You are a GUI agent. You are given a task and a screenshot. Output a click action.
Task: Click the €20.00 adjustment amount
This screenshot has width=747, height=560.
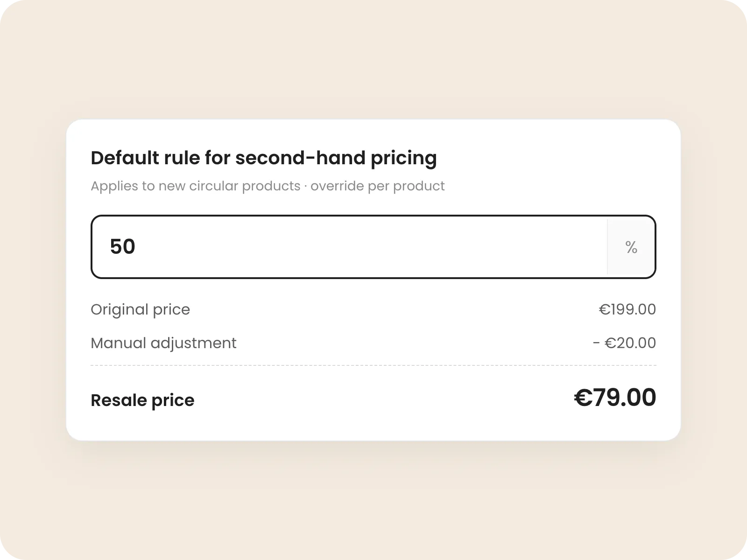point(630,343)
